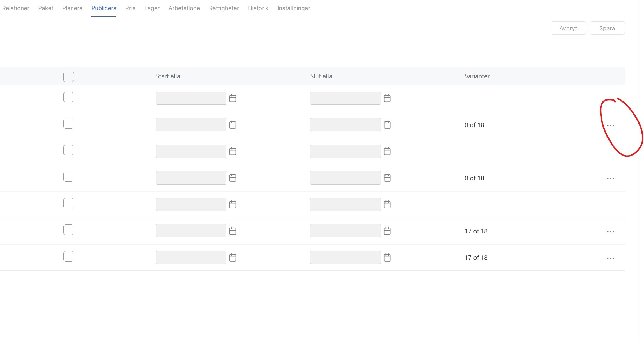This screenshot has height=341, width=644.
Task: Select checkbox in the last table row
Action: [x=68, y=256]
